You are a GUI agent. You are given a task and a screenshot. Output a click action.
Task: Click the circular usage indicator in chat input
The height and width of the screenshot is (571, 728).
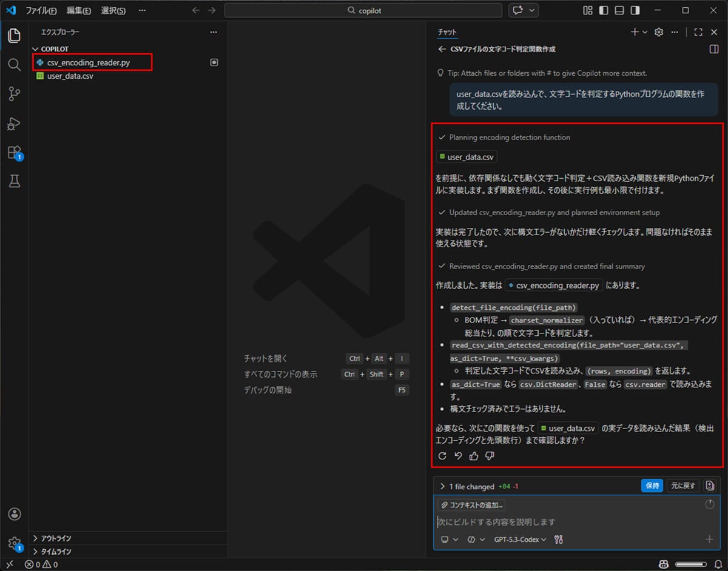point(709,504)
